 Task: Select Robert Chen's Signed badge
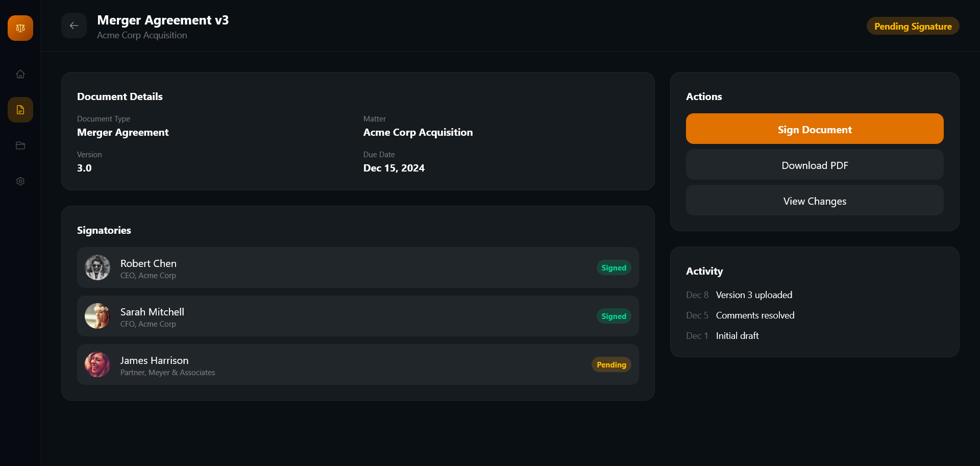tap(614, 267)
